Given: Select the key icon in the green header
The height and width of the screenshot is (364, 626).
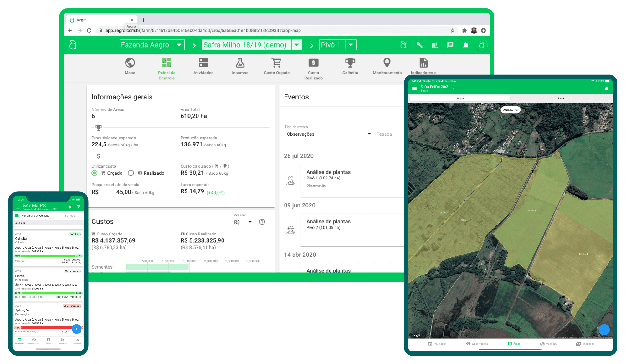Looking at the screenshot, I should [419, 45].
